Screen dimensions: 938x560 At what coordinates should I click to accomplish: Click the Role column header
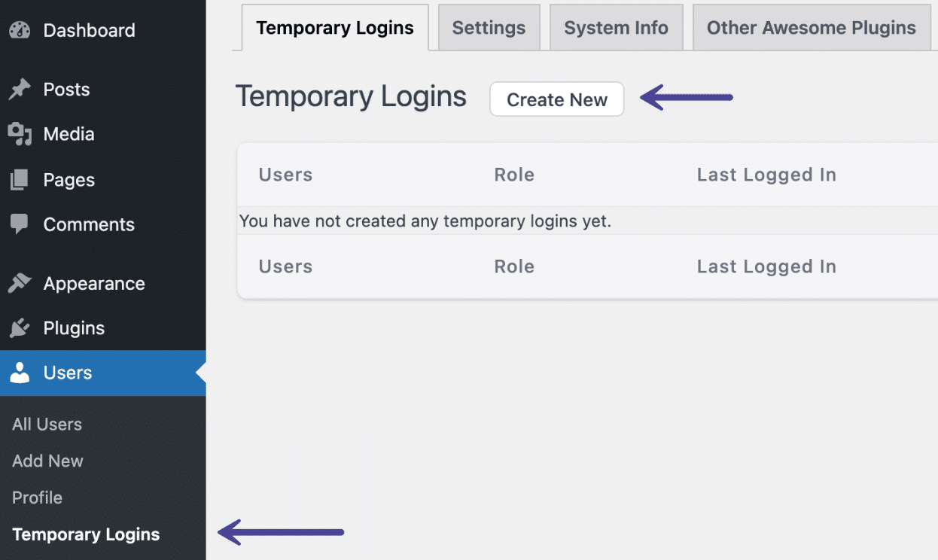pos(514,174)
